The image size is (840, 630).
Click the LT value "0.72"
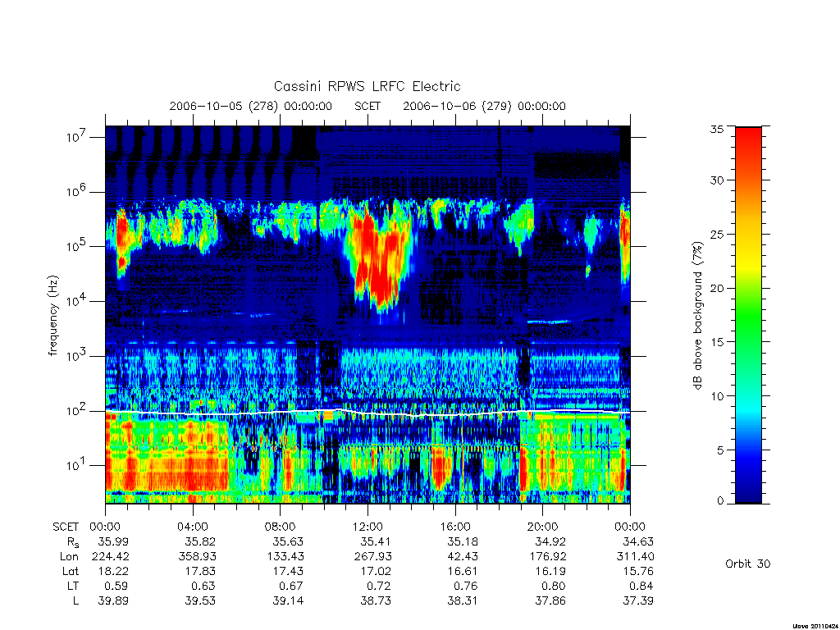coord(379,586)
